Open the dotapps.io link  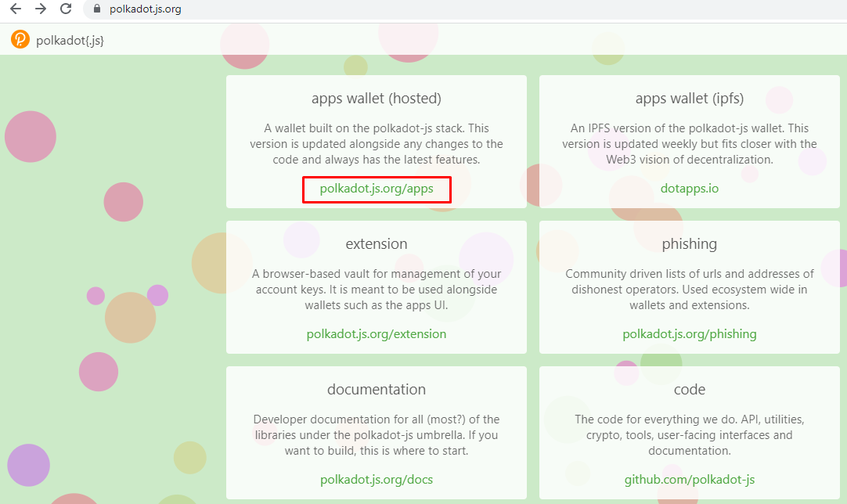(690, 189)
